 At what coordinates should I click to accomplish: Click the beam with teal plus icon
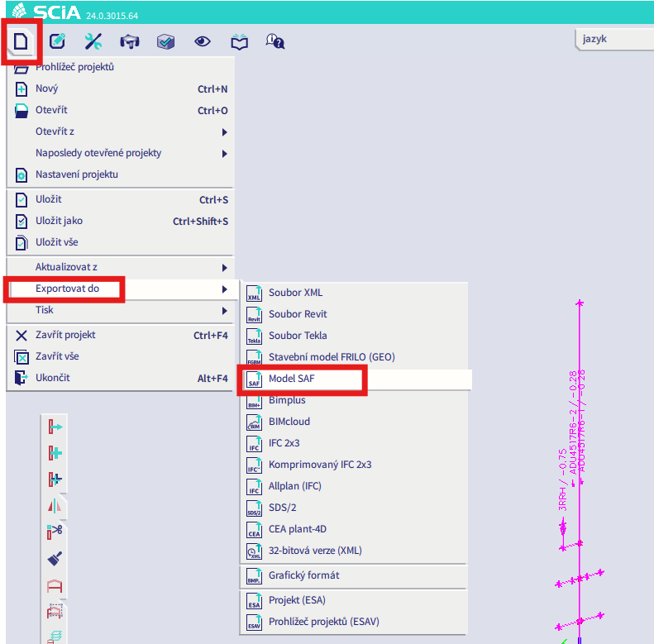click(55, 453)
